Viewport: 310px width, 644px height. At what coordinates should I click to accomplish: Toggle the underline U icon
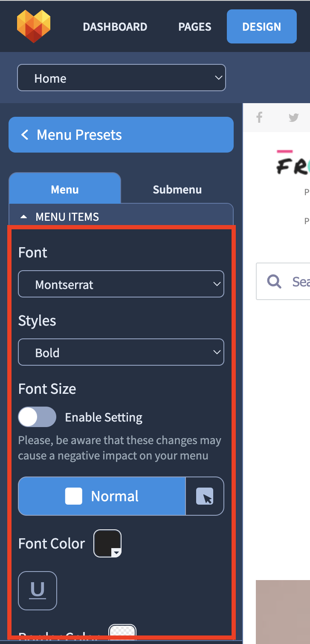click(38, 590)
